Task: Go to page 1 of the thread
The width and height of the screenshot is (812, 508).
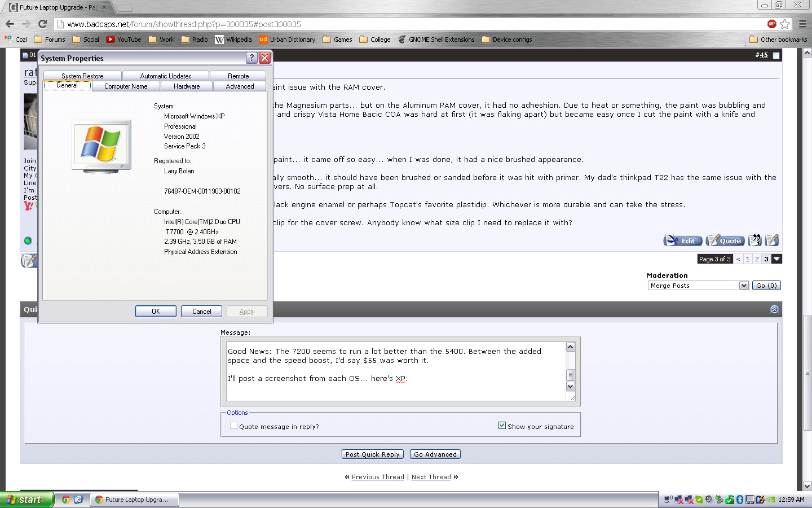Action: 748,259
